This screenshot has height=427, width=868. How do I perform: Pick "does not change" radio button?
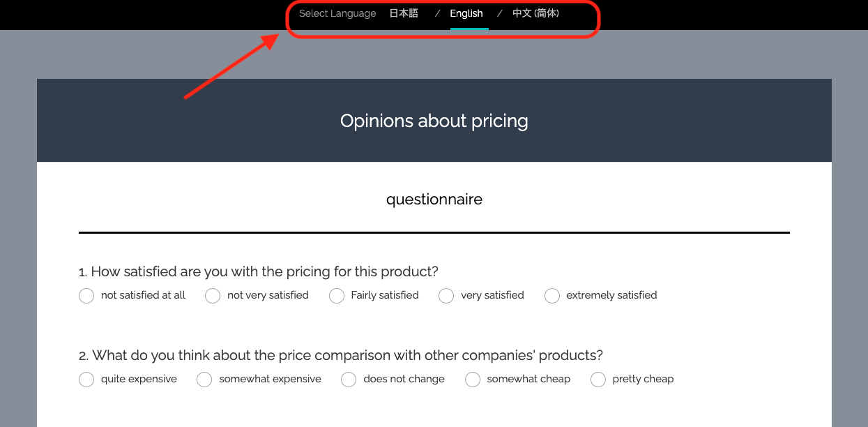(349, 380)
